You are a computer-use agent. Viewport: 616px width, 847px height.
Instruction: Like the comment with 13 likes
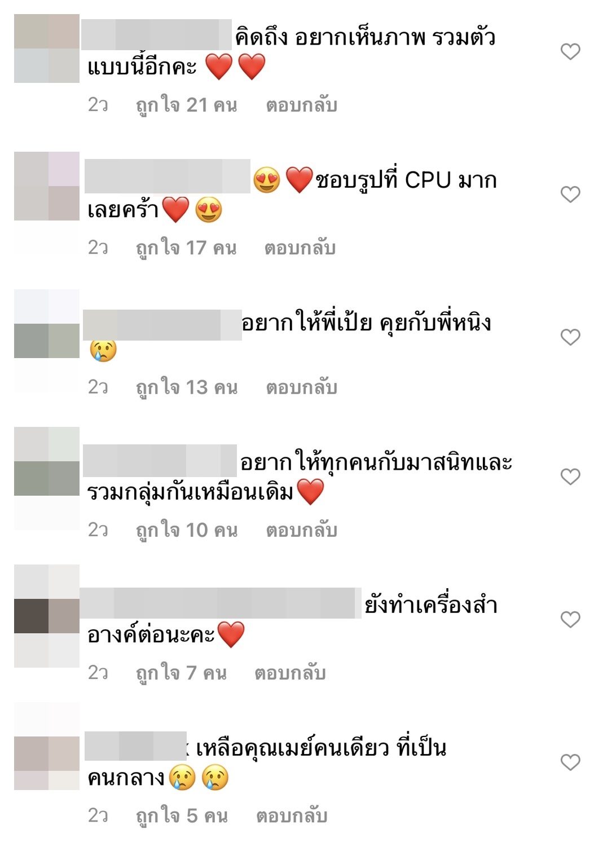570,337
